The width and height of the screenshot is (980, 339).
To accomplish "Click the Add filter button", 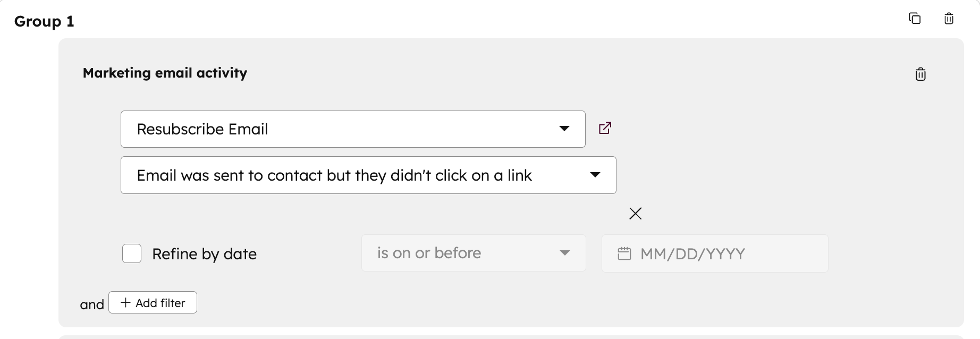I will (x=153, y=302).
